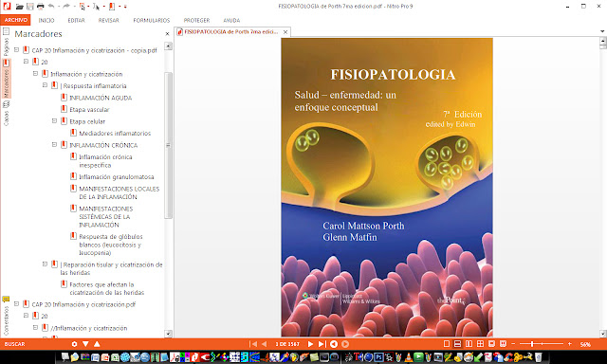The height and width of the screenshot is (364, 607).
Task: Click the Print icon in quick access toolbar
Action: pyautogui.click(x=40, y=7)
